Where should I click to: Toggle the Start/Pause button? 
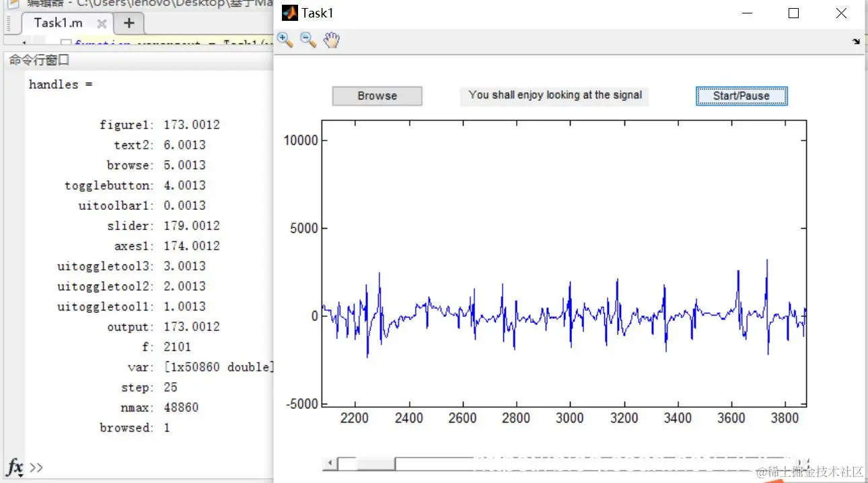point(742,96)
